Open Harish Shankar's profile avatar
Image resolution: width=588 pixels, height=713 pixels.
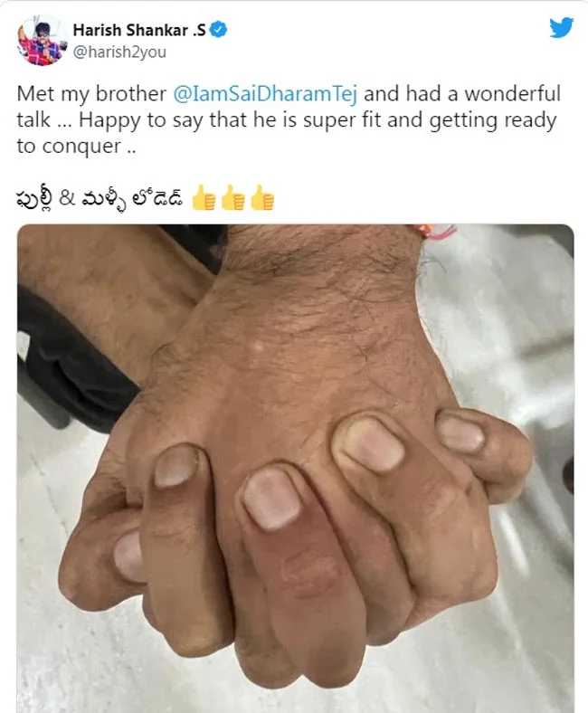coord(41,41)
